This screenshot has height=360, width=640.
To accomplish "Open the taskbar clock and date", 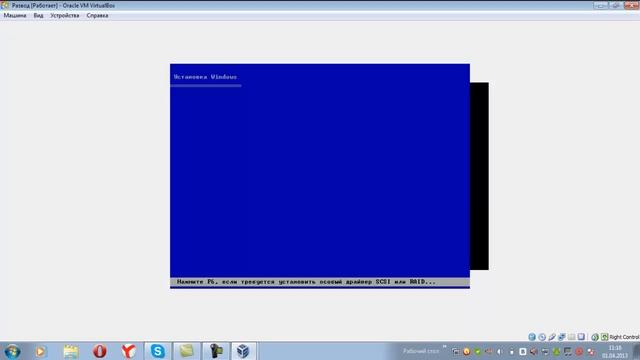I will pos(615,351).
